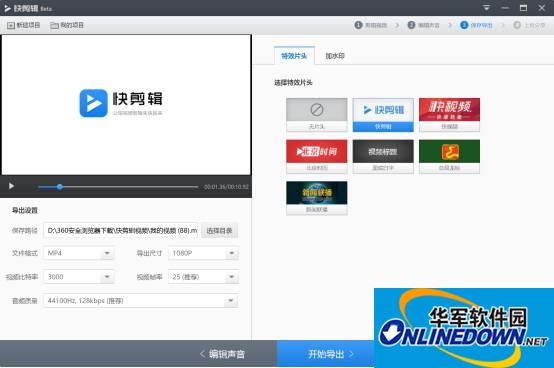554x368 pixels.
Task: Select the 北京时间 intro thumbnail
Action: click(x=317, y=156)
